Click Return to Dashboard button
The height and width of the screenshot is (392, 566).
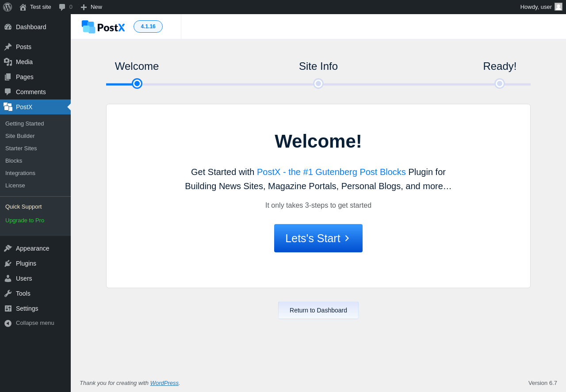(318, 310)
